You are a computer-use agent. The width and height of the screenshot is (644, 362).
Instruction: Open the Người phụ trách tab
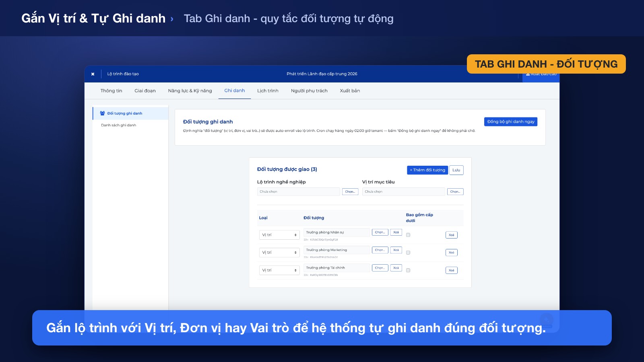pyautogui.click(x=309, y=91)
